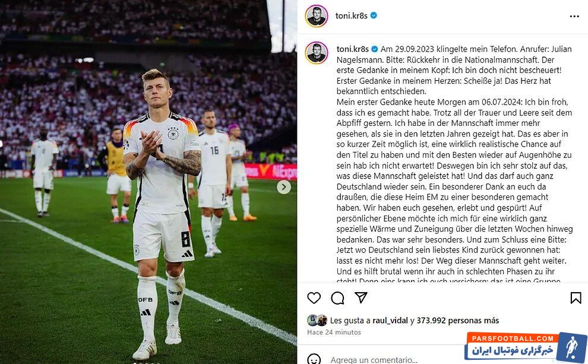588x364 pixels.
Task: View the 373.992 personas más likes list
Action: point(458,321)
